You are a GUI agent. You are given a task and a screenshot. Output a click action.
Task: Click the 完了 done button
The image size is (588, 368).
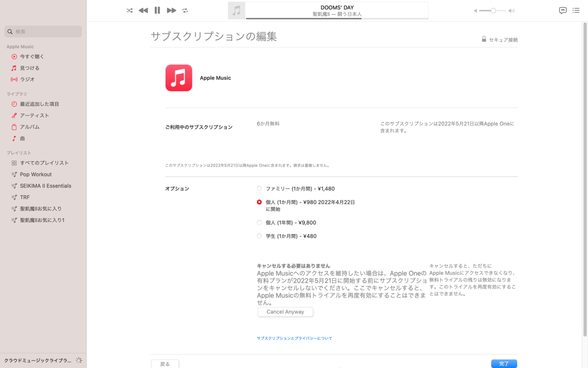click(x=504, y=364)
